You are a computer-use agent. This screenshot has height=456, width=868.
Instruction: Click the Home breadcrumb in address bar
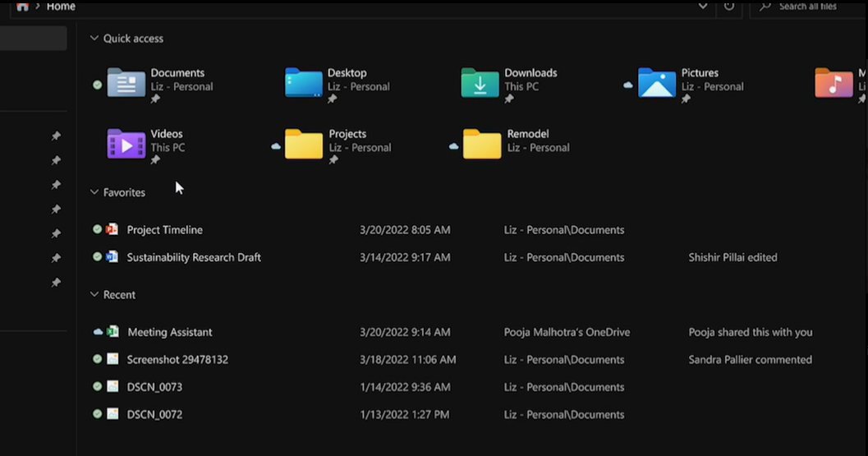click(x=61, y=7)
